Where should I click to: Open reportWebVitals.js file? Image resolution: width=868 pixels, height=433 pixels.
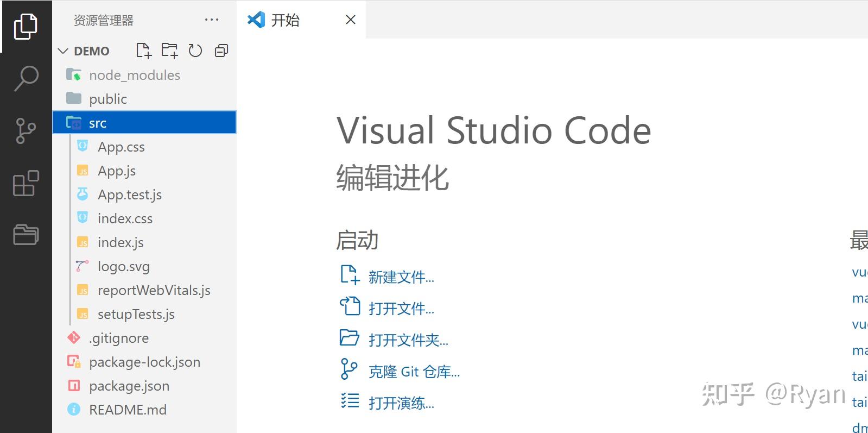coord(144,290)
